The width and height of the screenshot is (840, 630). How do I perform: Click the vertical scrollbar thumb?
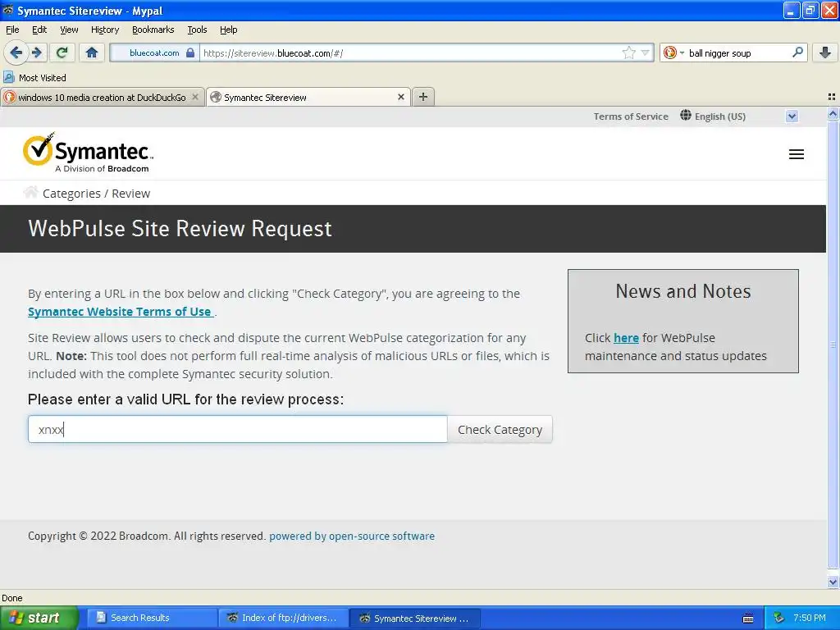(833, 345)
